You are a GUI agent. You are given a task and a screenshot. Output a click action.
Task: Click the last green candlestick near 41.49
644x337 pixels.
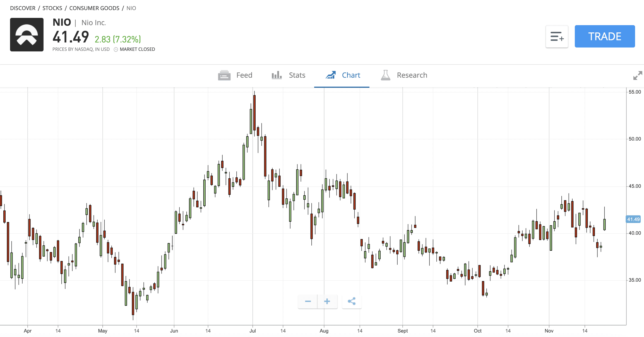[604, 224]
